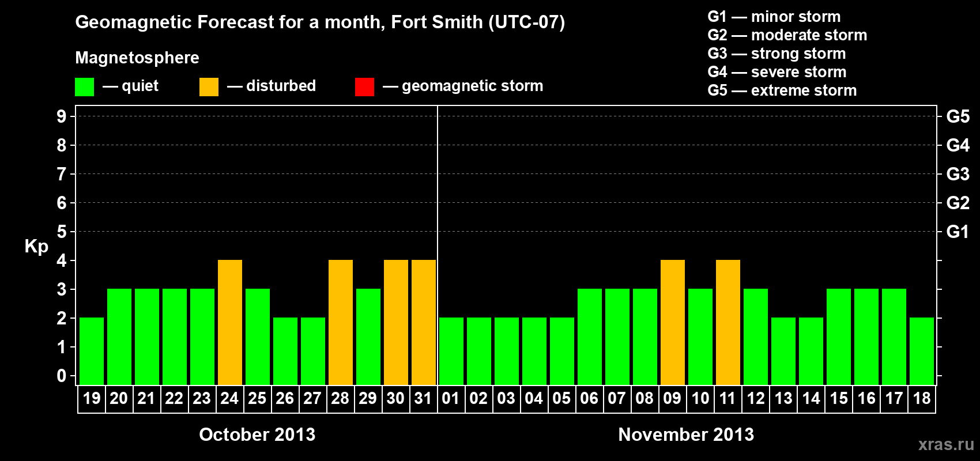Select the orange bar for October 31

pyautogui.click(x=424, y=322)
